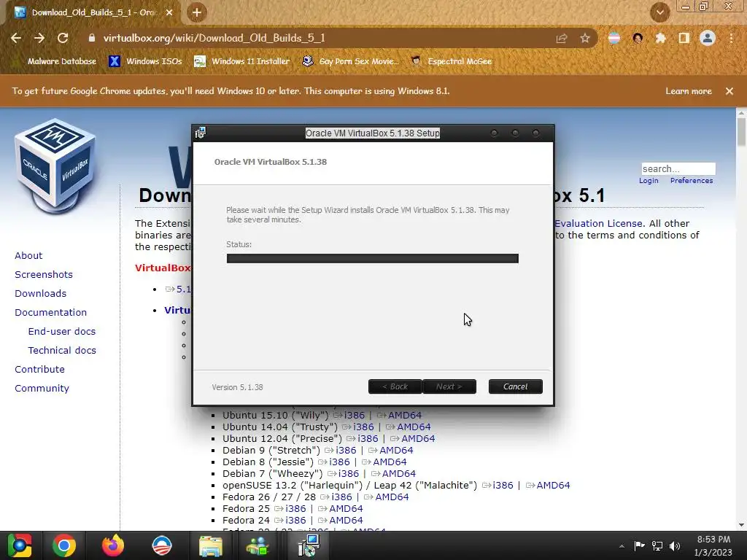Click the disabled Back button
This screenshot has width=747, height=560.
click(x=395, y=386)
